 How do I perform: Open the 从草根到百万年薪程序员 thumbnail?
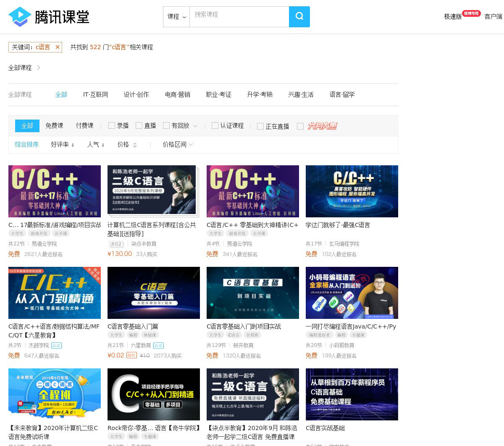pyautogui.click(x=352, y=394)
